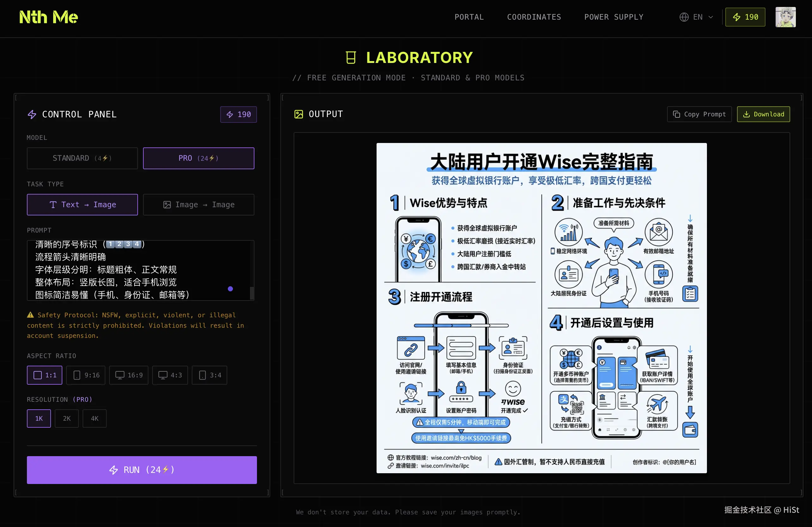Navigate to POWER SUPPLY in top navigation
Screen dimensions: 812x527
tap(614, 17)
